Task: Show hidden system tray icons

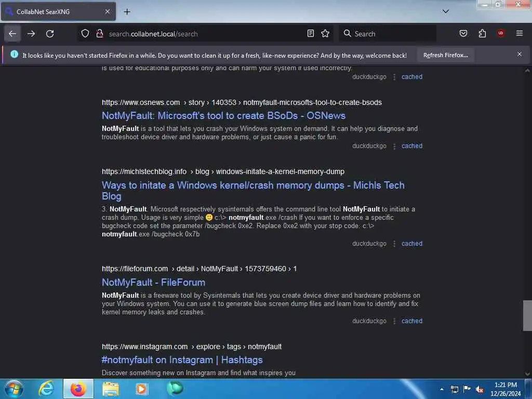Action: click(442, 389)
